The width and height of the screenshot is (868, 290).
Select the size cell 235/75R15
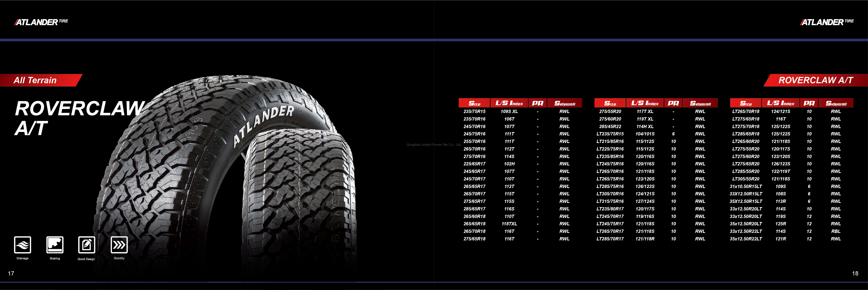(475, 111)
